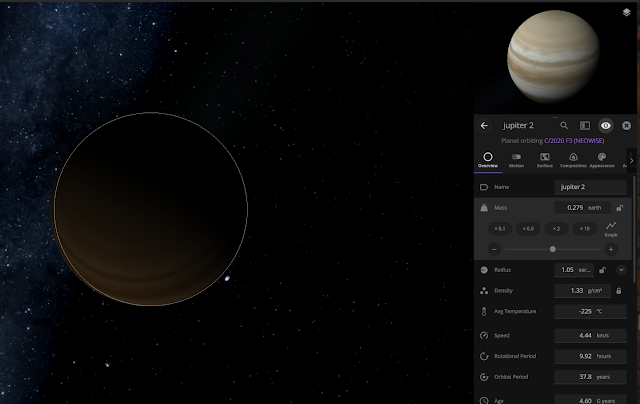Click the Radius icon

pyautogui.click(x=484, y=270)
